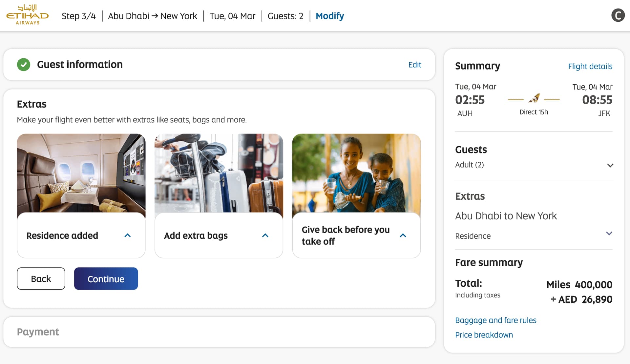This screenshot has width=630, height=364.
Task: Open the user profile avatar icon
Action: pos(618,15)
